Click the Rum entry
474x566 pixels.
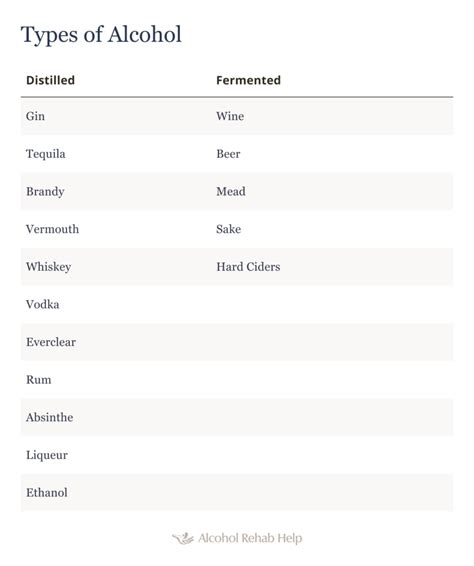39,380
